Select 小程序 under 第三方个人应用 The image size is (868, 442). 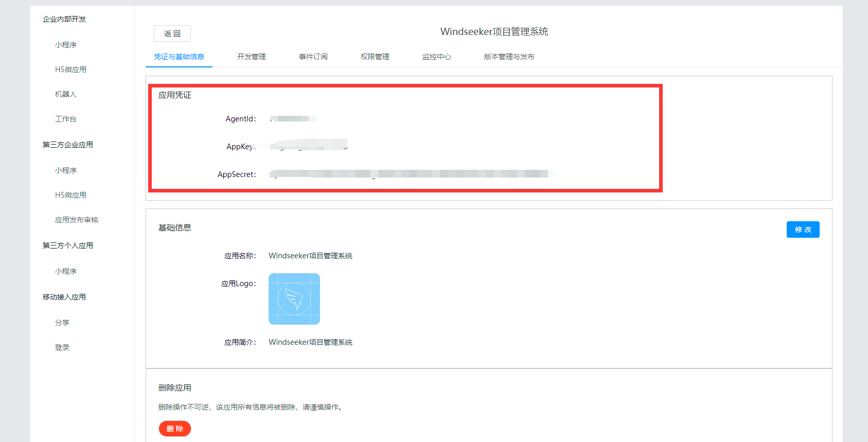pos(66,271)
